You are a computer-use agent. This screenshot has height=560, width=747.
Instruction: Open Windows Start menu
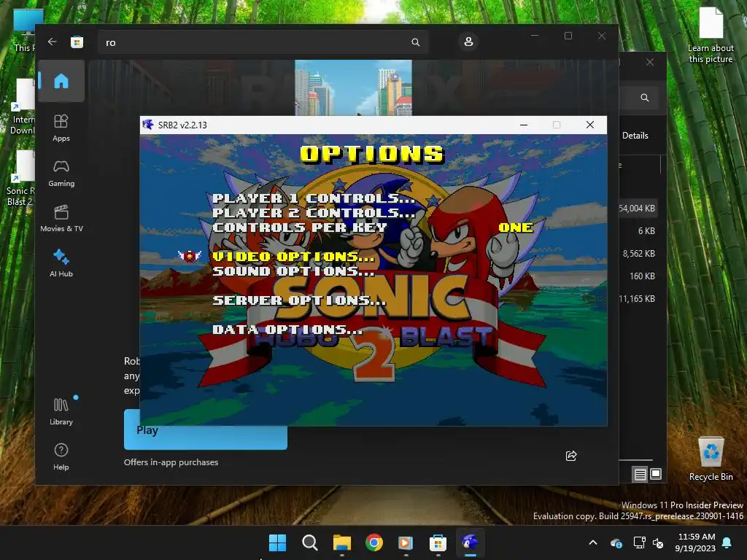point(277,542)
